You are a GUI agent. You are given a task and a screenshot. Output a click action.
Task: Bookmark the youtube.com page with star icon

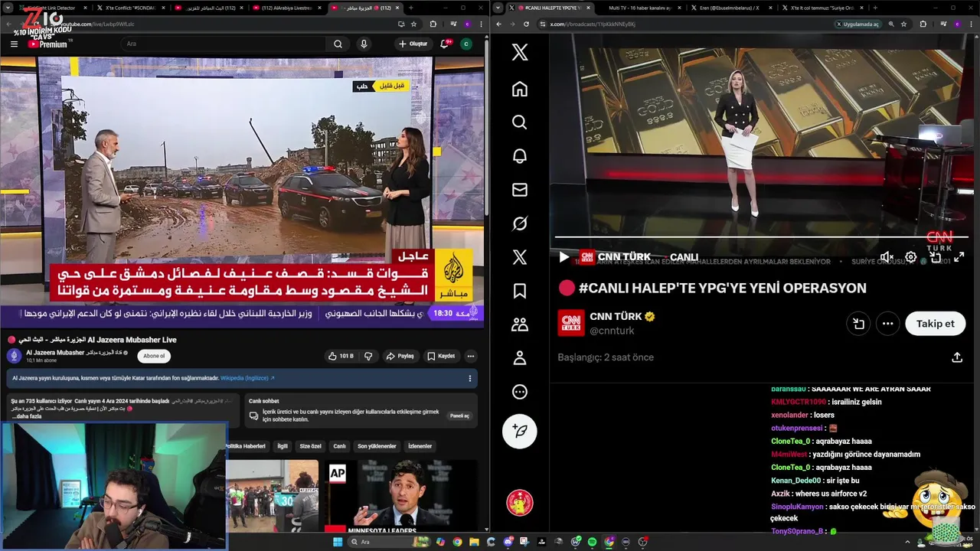413,24
